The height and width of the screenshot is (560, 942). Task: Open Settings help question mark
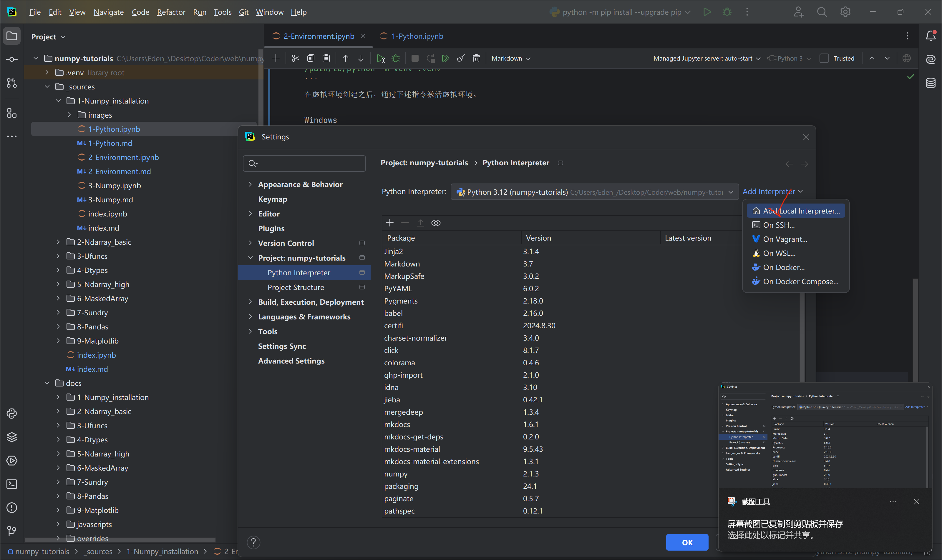(253, 542)
